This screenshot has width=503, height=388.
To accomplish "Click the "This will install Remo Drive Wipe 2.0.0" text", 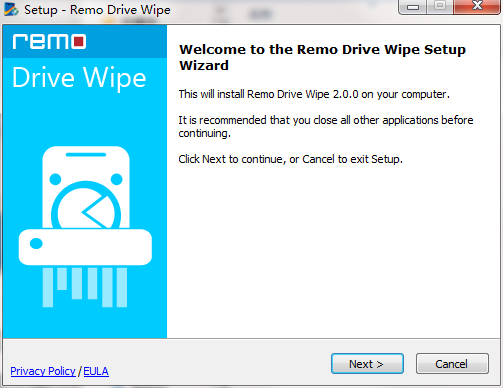I will (x=314, y=94).
